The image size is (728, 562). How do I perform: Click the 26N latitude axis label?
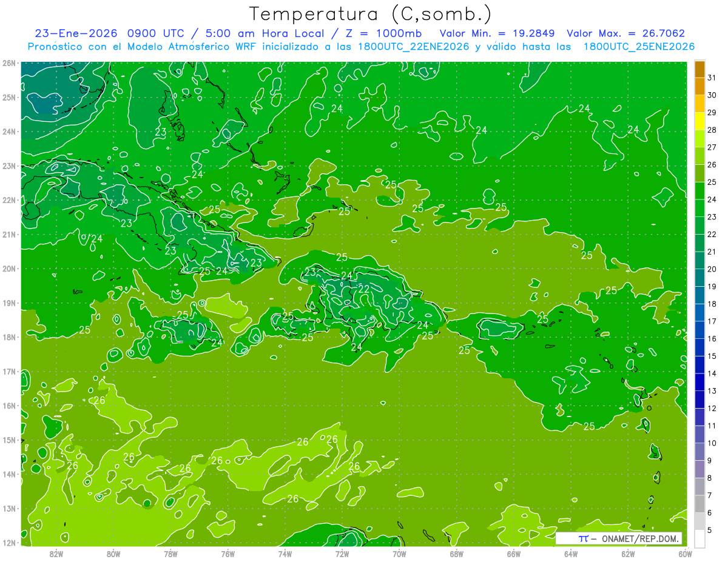click(8, 63)
